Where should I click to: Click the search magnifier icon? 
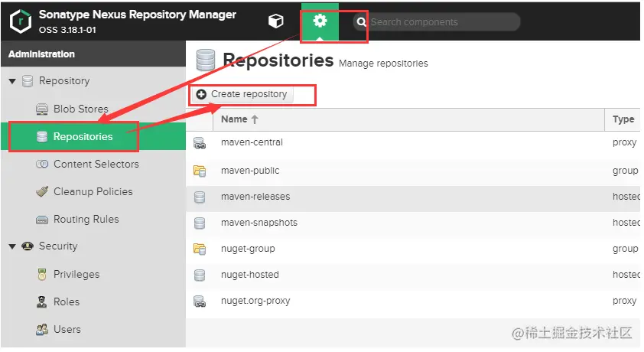[361, 21]
